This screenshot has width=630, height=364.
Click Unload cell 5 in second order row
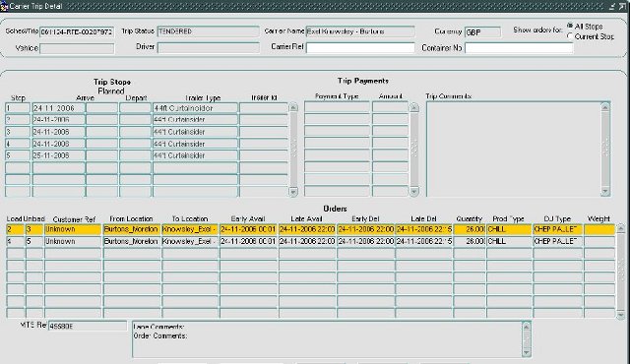(34, 241)
